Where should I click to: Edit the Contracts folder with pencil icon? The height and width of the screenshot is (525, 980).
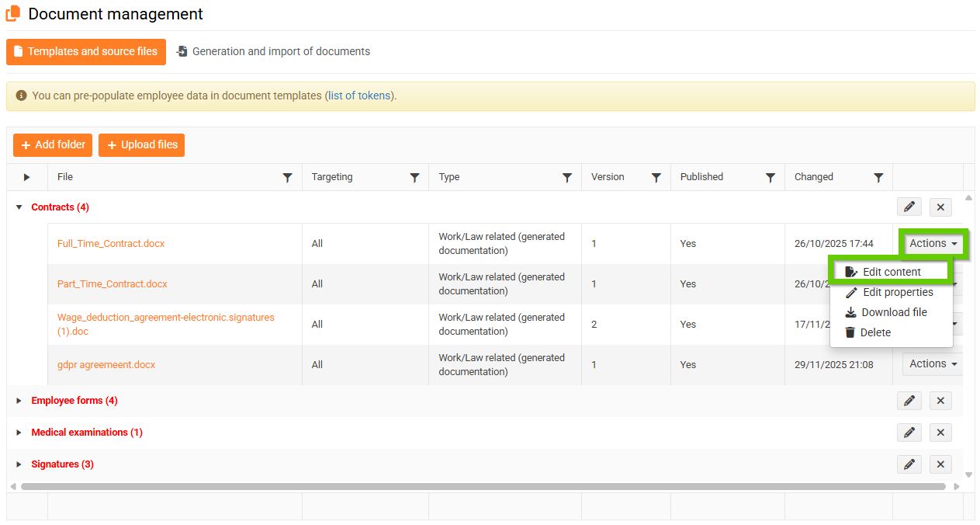pyautogui.click(x=909, y=207)
